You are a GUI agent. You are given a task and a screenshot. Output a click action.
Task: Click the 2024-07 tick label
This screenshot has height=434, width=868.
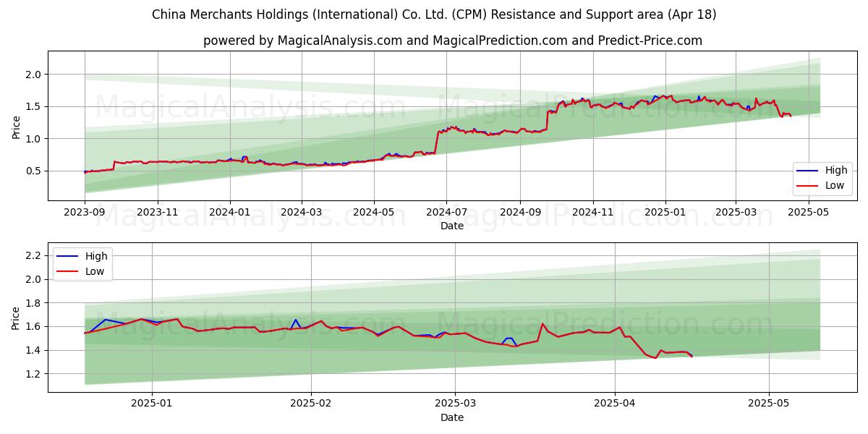[x=446, y=212]
